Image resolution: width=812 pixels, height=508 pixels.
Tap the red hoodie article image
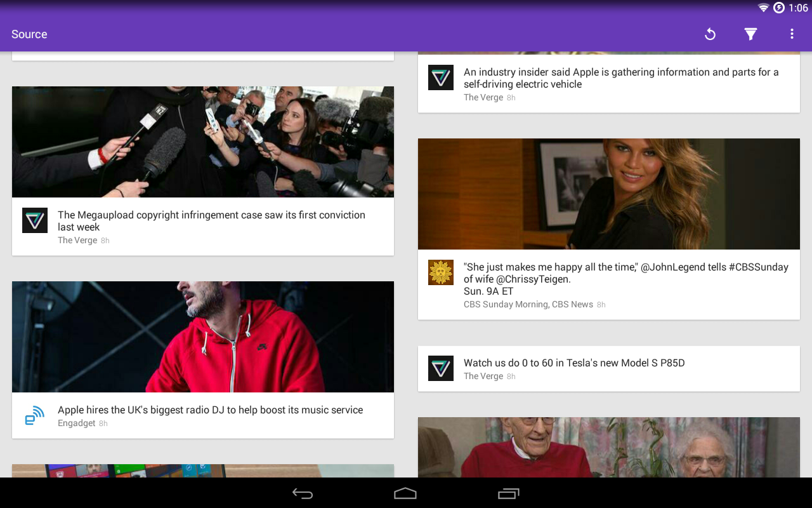click(202, 337)
